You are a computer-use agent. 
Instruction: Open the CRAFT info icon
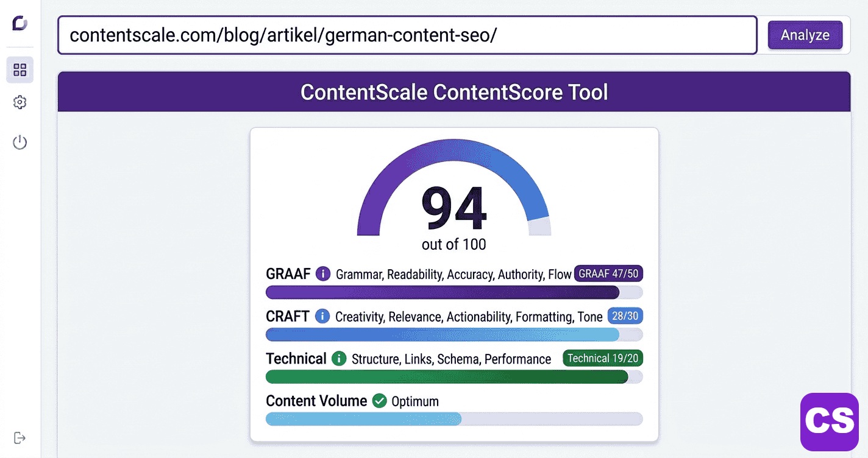pyautogui.click(x=321, y=316)
